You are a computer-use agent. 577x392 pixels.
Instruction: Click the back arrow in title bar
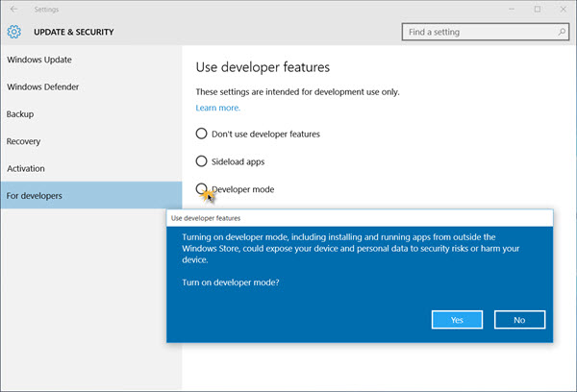tap(13, 10)
